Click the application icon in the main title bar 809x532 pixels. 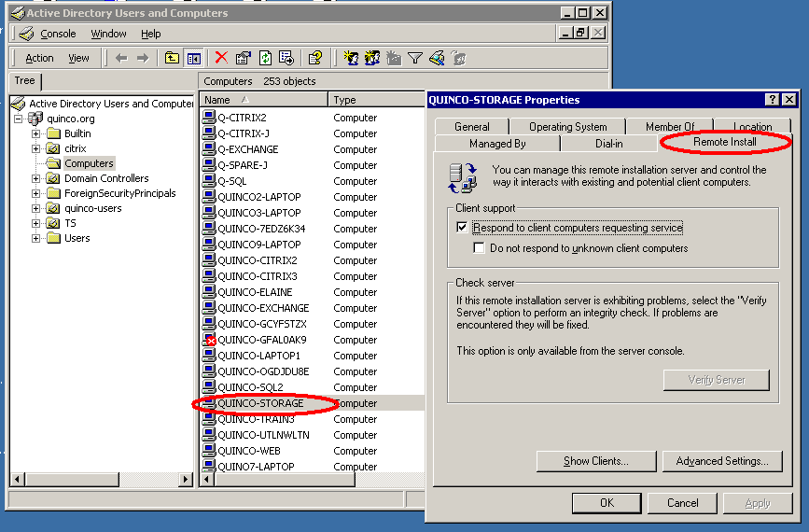pos(18,13)
